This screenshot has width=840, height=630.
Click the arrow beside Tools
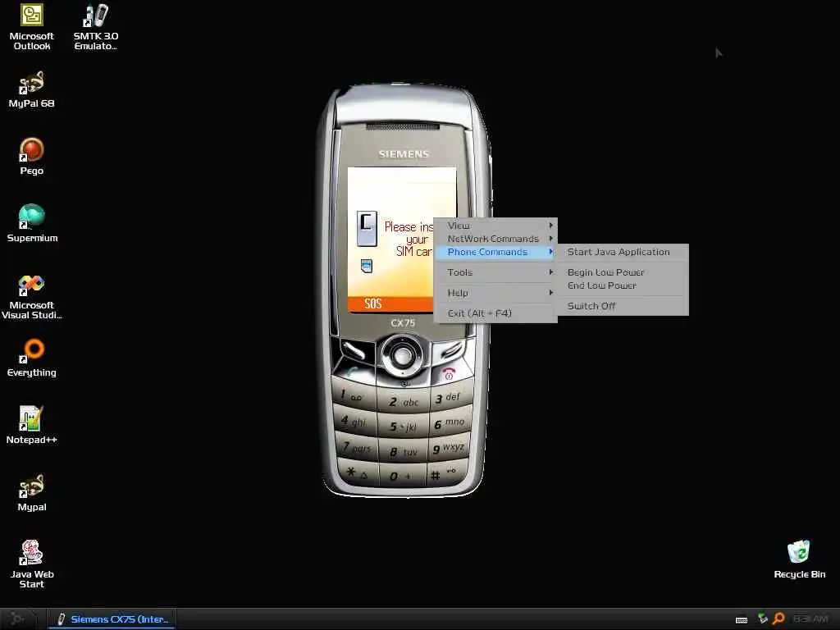pyautogui.click(x=550, y=272)
